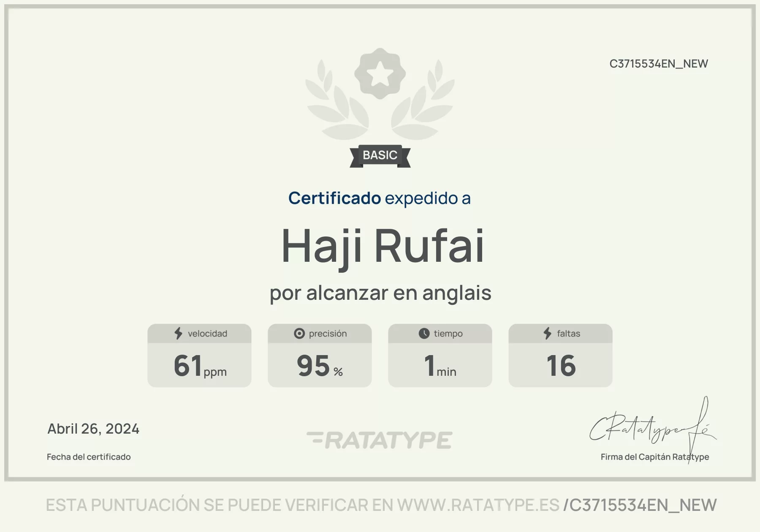Click the faltas label

(x=568, y=334)
